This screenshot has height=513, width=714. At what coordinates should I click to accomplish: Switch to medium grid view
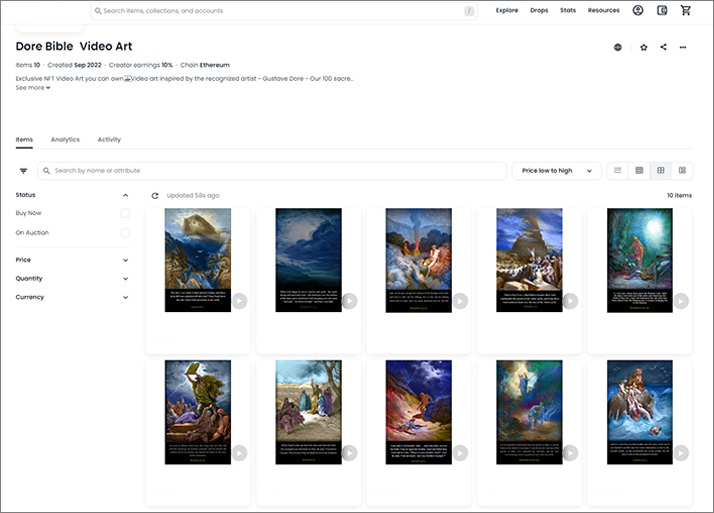pos(661,170)
